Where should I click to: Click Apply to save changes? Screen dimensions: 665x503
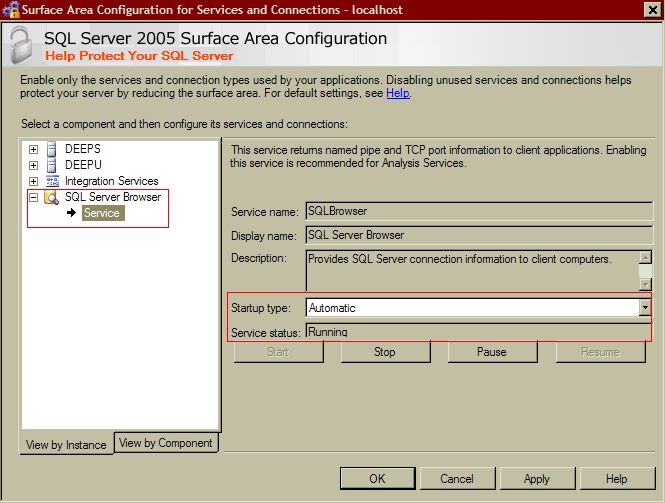coord(537,478)
